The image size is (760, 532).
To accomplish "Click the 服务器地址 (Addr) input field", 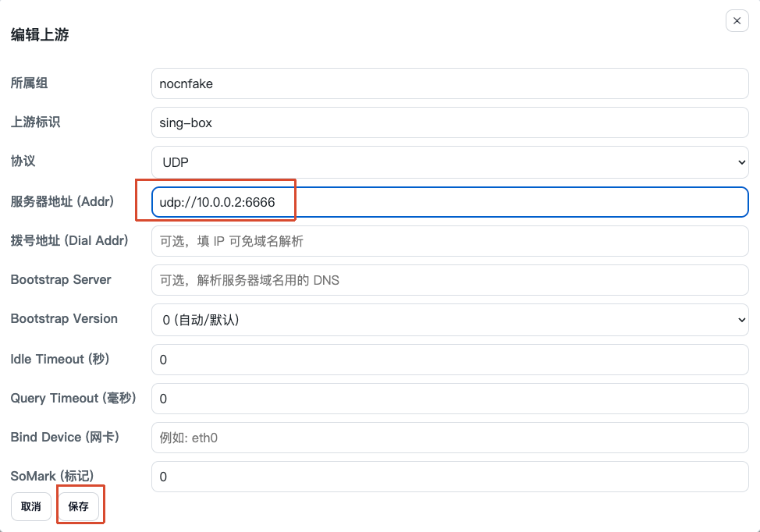I will pos(449,202).
